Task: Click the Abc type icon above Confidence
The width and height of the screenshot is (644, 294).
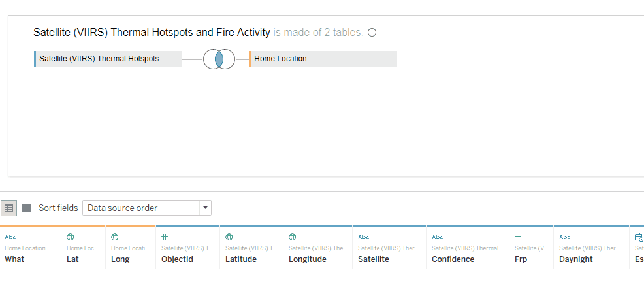Action: tap(438, 237)
